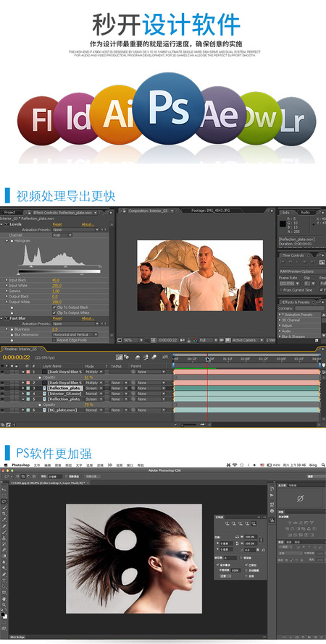Switch to the Audio panel tab
326x644 pixels.
coord(305,212)
